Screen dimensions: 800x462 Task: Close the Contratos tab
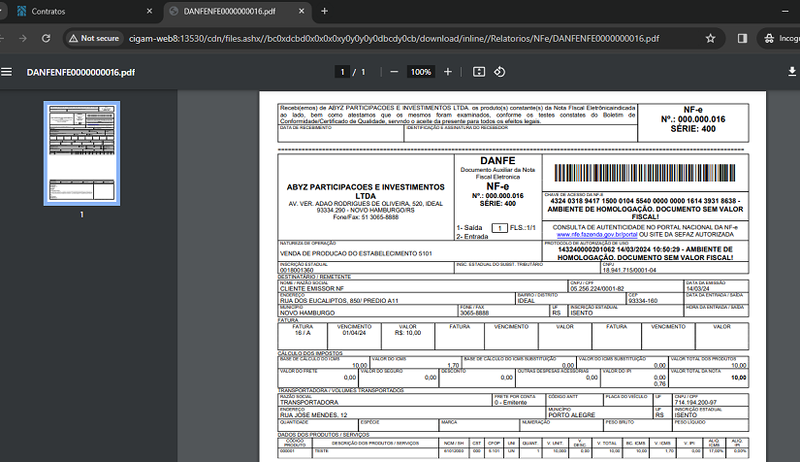coord(149,11)
